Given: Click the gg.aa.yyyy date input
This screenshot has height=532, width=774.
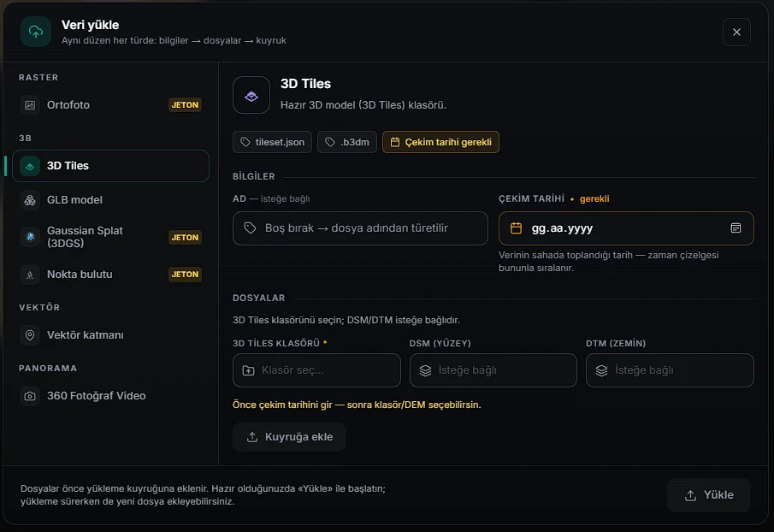Looking at the screenshot, I should [626, 228].
